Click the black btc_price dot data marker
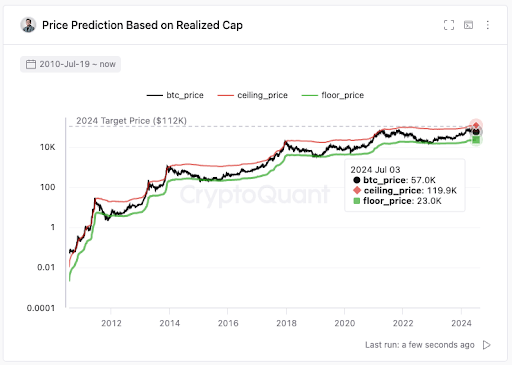512x365 pixels. point(476,132)
